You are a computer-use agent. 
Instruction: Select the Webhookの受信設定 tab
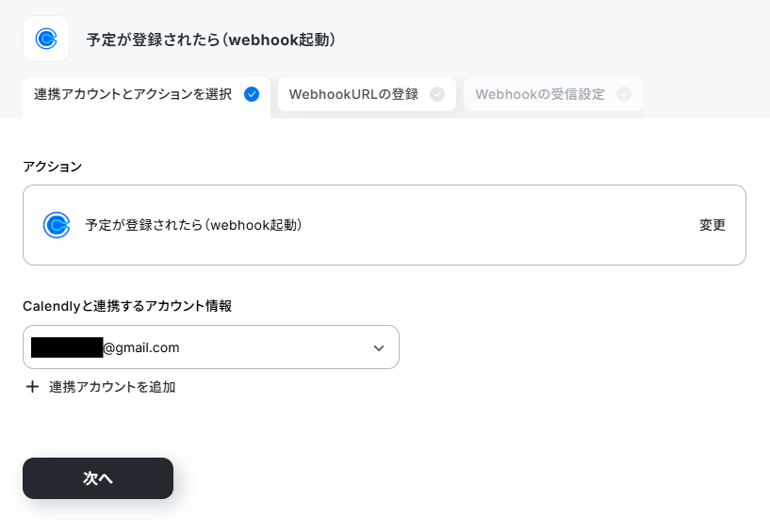point(553,94)
